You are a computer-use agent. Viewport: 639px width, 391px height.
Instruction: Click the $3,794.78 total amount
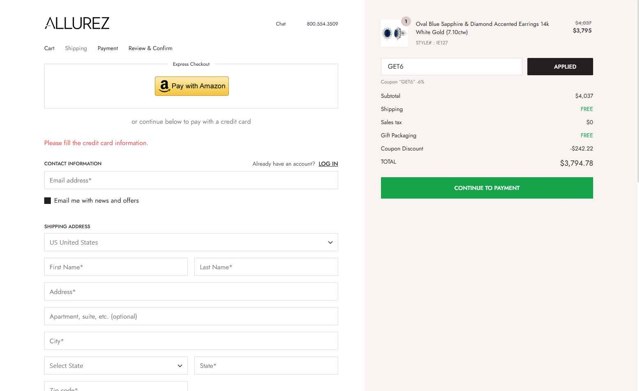pyautogui.click(x=576, y=163)
